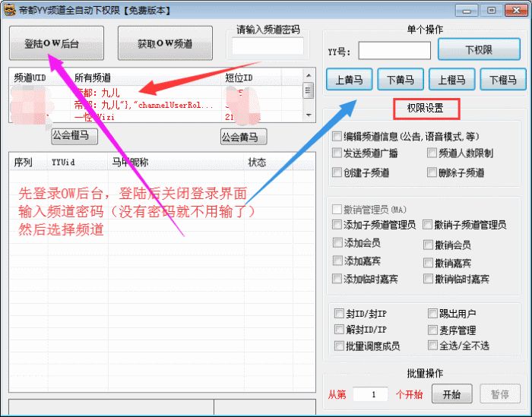
Task: Click the channel list scrollbar thumb
Action: 309,90
